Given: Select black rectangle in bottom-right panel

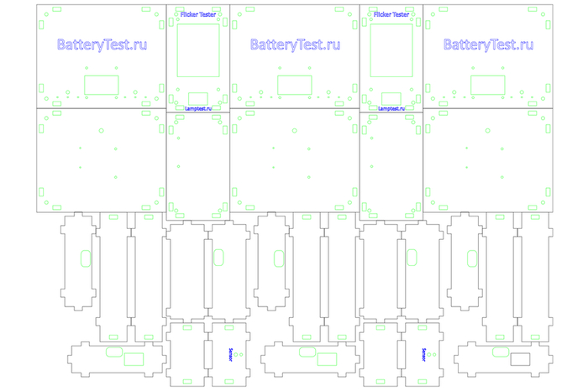Looking at the screenshot, I should 521,359.
